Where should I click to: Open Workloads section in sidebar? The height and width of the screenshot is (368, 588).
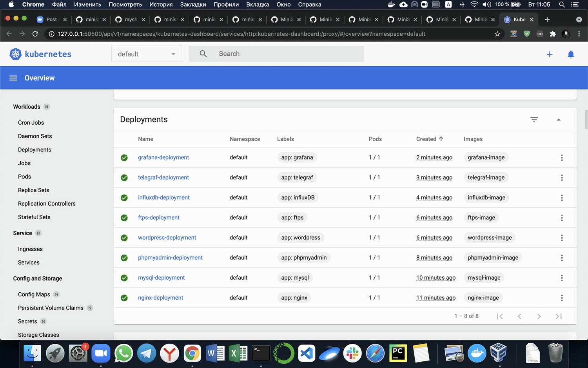pyautogui.click(x=27, y=107)
